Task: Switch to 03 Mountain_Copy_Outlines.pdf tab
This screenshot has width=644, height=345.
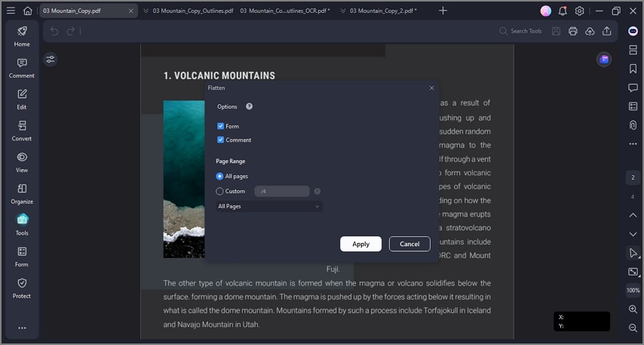Action: 192,11
